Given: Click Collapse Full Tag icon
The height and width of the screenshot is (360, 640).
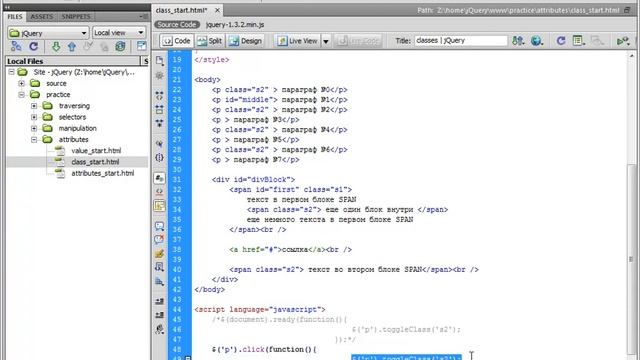Looking at the screenshot, I should click(x=160, y=96).
